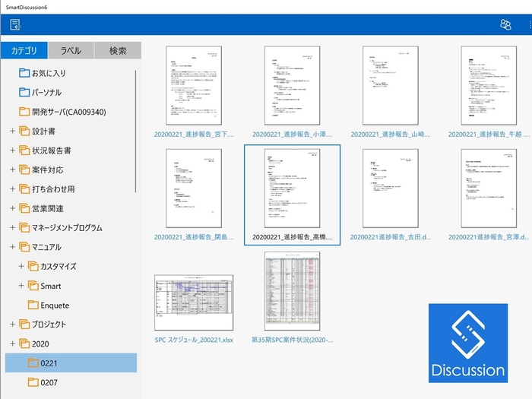Click the Enquete folder icon
This screenshot has width=532, height=399.
(x=33, y=305)
